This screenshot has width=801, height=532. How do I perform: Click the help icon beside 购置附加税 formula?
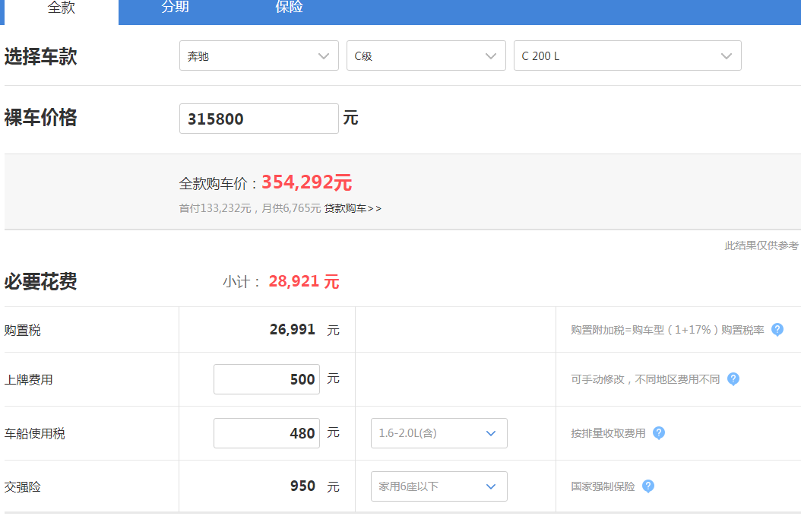(777, 330)
